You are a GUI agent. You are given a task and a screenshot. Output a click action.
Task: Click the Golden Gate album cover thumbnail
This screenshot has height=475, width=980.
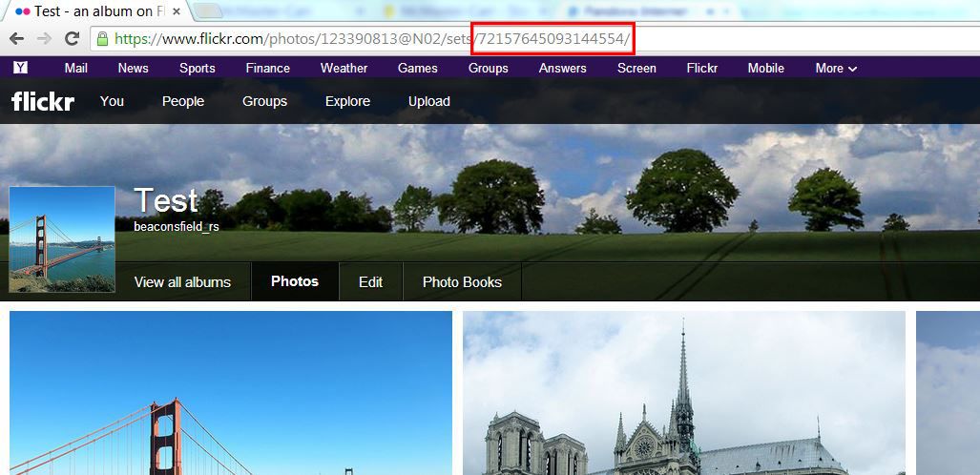tap(62, 238)
